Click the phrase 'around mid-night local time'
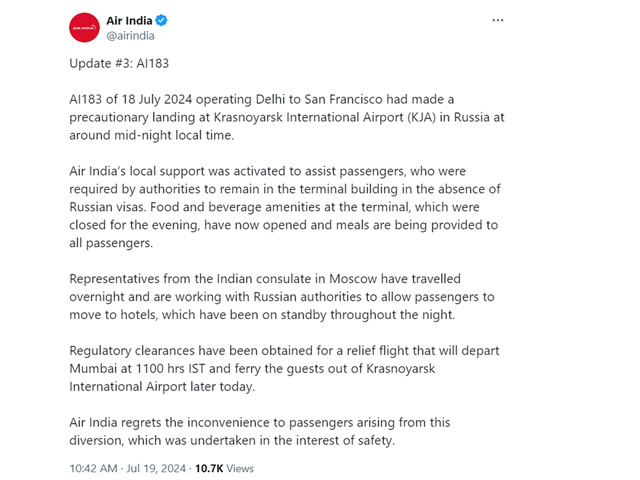Viewport: 640px width, 480px height. point(151,135)
